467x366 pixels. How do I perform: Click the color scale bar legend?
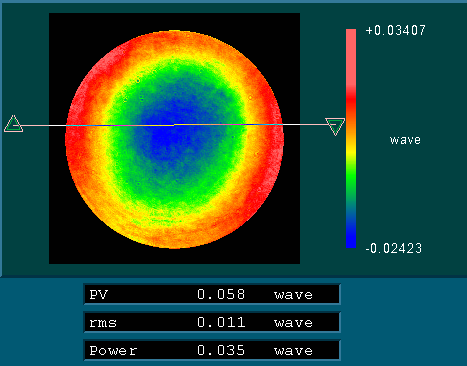point(351,138)
